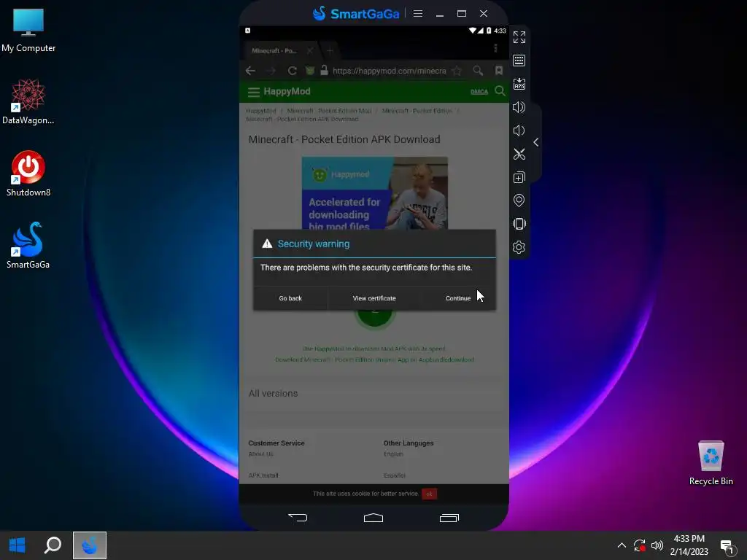747x560 pixels.
Task: Tap the Android home navigation button
Action: point(373,518)
